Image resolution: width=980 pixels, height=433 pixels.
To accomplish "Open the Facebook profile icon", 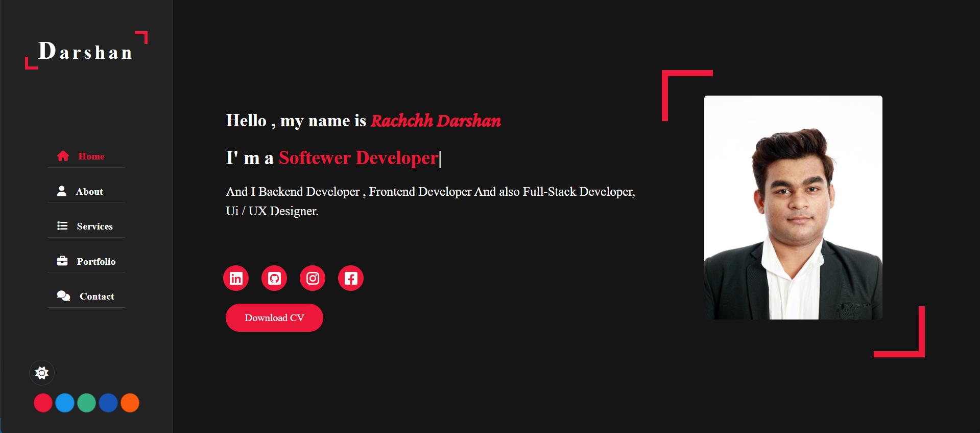I will coord(351,278).
